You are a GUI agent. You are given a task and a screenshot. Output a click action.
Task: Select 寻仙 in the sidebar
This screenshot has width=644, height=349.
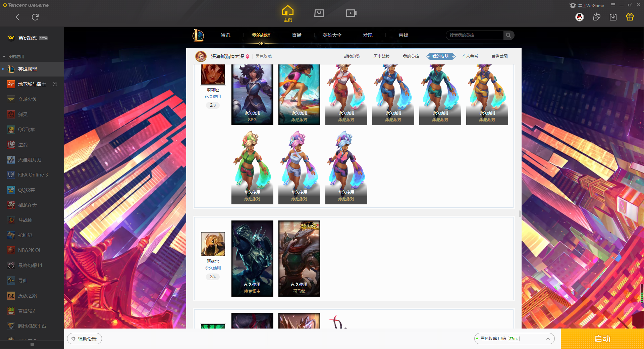[x=32, y=281]
